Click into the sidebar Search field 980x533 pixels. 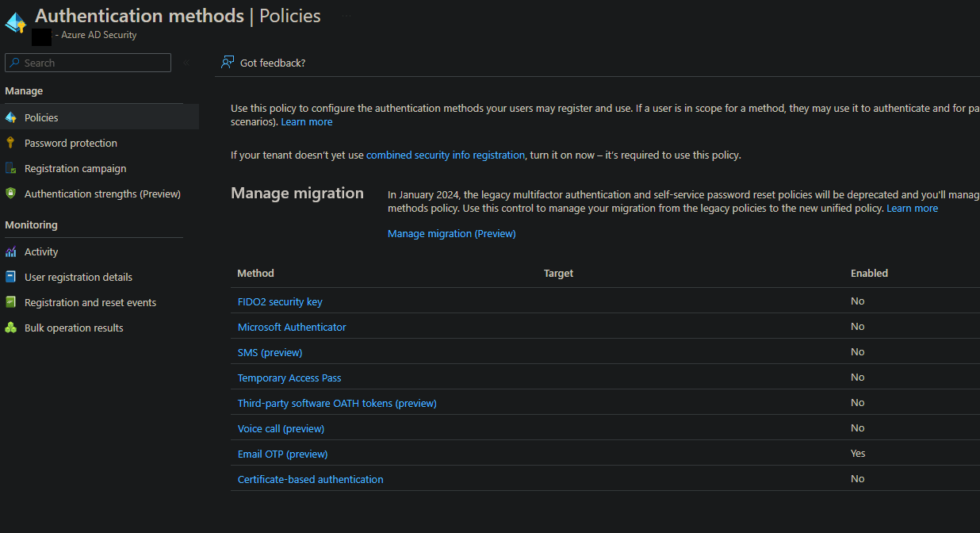click(x=88, y=63)
